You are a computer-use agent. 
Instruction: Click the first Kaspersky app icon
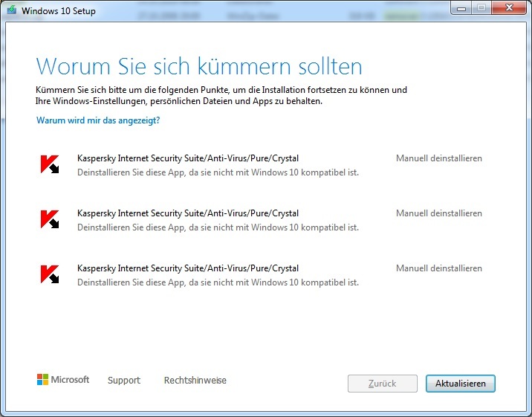pyautogui.click(x=50, y=164)
